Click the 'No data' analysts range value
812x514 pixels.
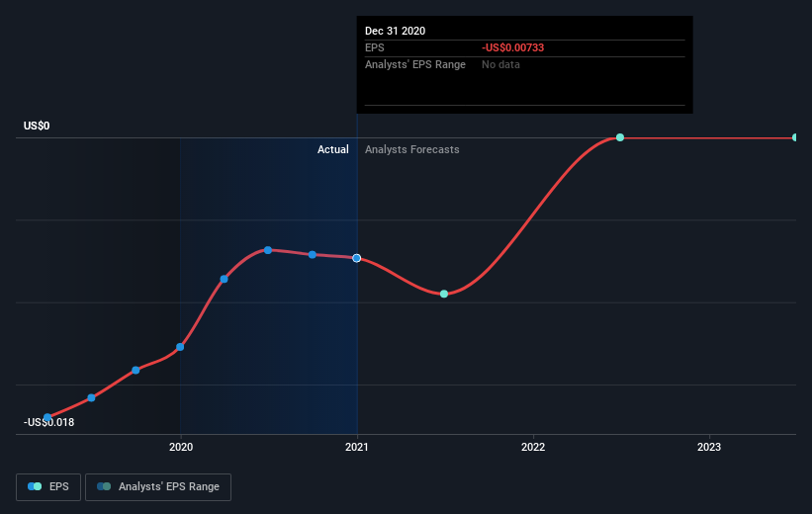[x=500, y=64]
